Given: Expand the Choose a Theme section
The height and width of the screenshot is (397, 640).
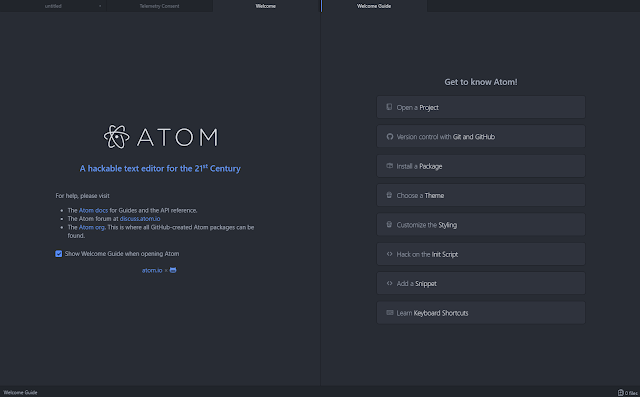Looking at the screenshot, I should point(481,195).
